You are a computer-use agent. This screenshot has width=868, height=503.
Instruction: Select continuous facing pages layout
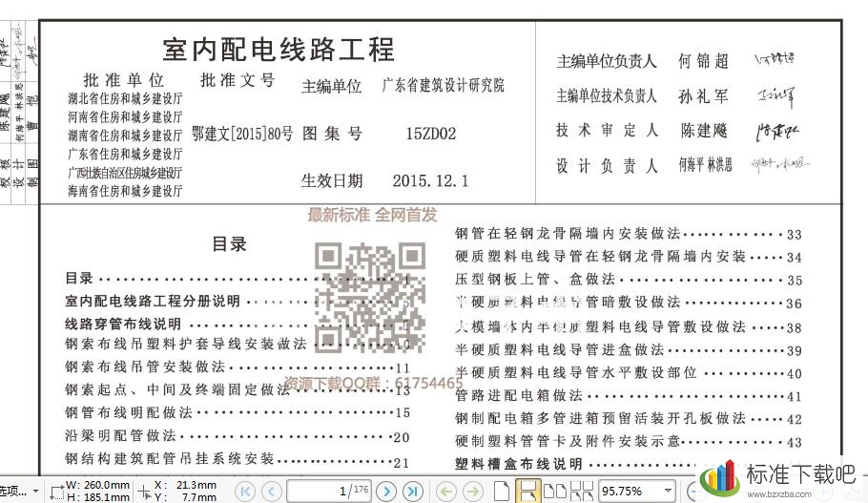point(581,491)
